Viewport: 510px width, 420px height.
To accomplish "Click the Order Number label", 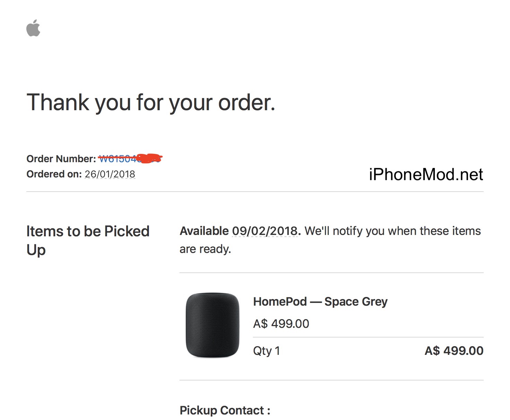I will tap(61, 159).
